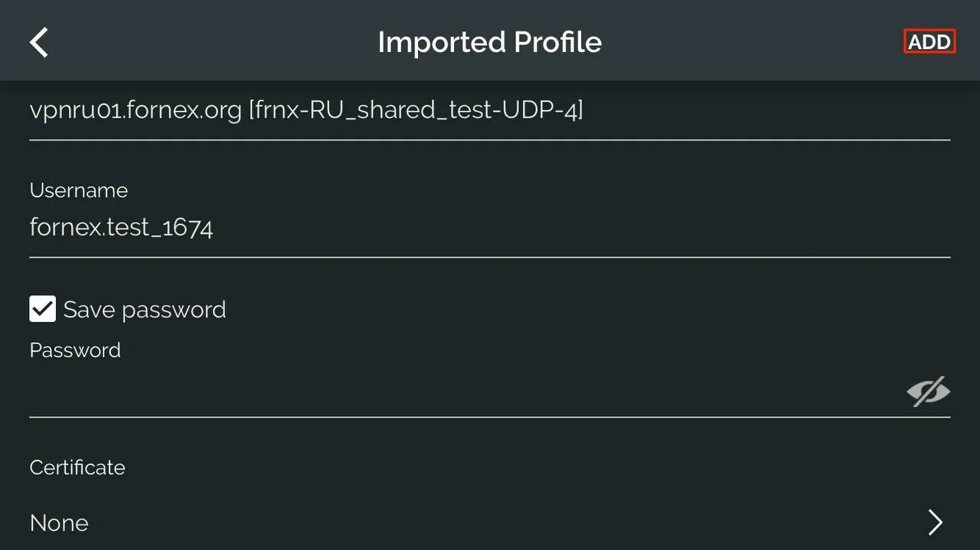Image resolution: width=980 pixels, height=550 pixels.
Task: Uncheck the Save password checkbox
Action: tap(43, 309)
